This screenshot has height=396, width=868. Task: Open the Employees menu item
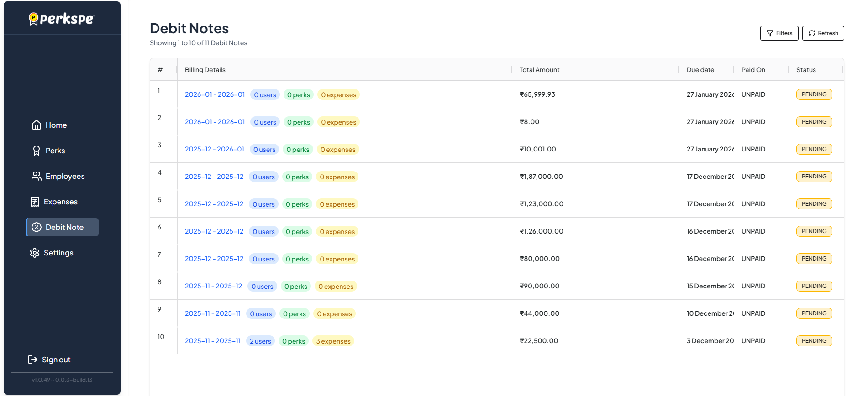point(65,176)
